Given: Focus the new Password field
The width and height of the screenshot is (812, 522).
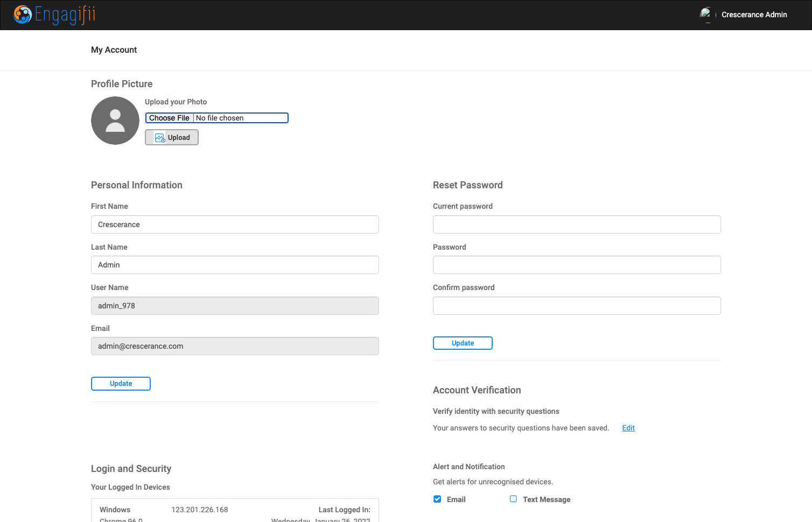Looking at the screenshot, I should pos(577,265).
